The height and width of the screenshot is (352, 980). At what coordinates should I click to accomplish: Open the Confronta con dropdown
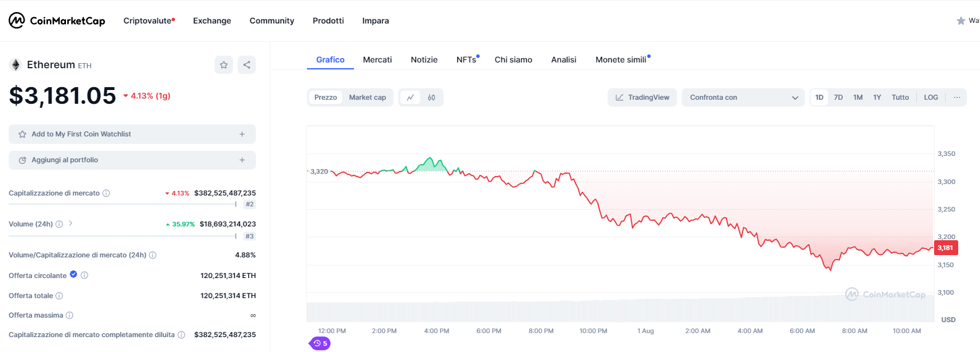(x=743, y=97)
